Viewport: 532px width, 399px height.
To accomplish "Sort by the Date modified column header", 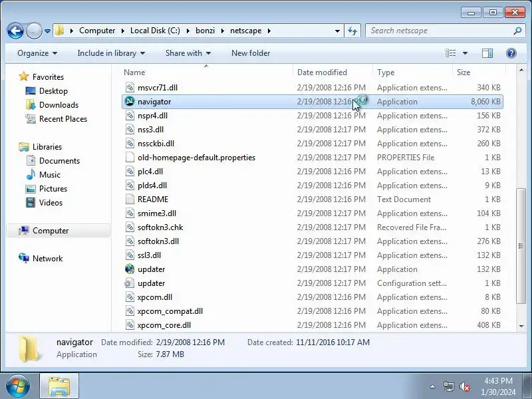I will click(x=322, y=72).
